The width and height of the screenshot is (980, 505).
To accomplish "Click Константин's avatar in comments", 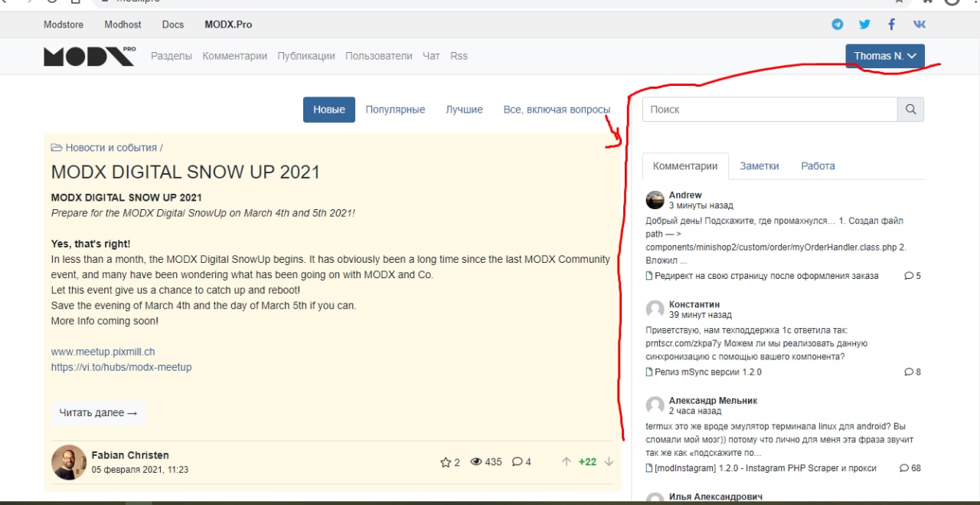I will tap(655, 310).
